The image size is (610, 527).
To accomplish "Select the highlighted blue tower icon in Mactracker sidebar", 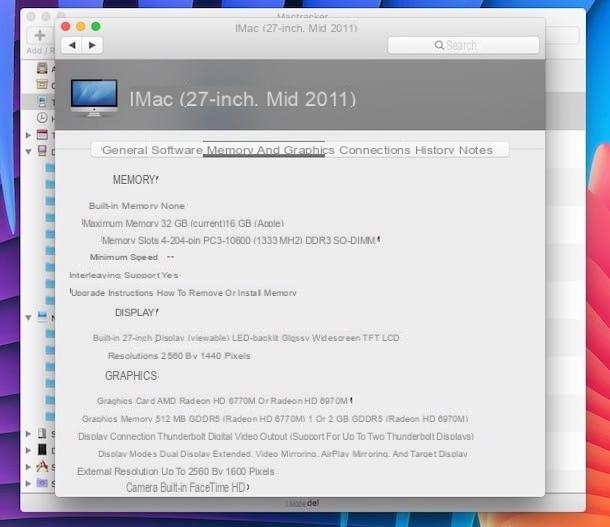I will [x=42, y=102].
